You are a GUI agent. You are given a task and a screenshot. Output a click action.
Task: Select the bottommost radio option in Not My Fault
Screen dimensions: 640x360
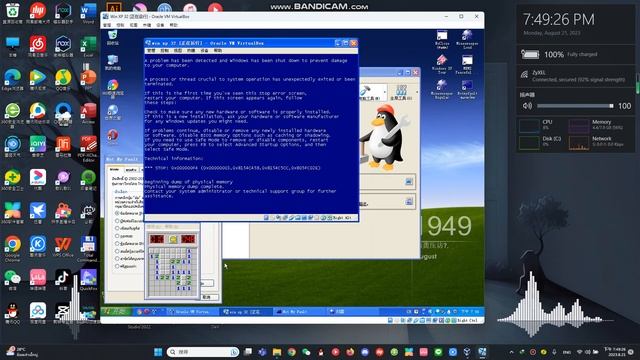(x=117, y=266)
